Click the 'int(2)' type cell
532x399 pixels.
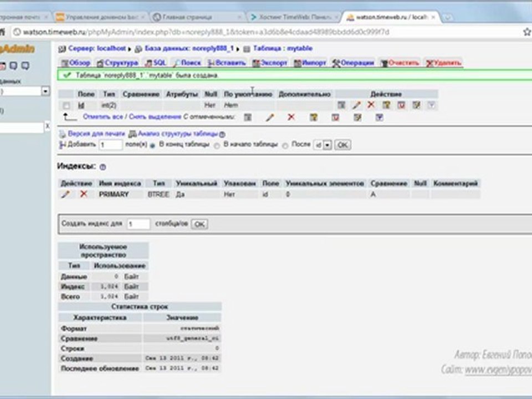coord(109,105)
